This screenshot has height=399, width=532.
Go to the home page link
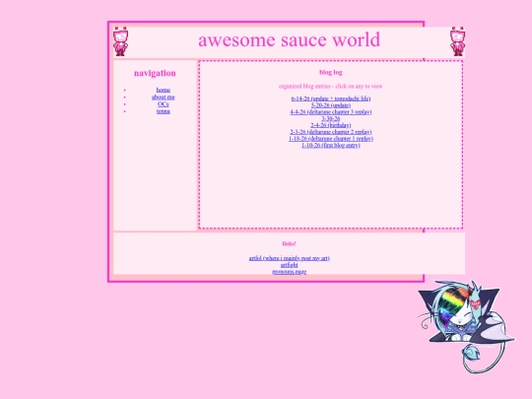point(164,90)
